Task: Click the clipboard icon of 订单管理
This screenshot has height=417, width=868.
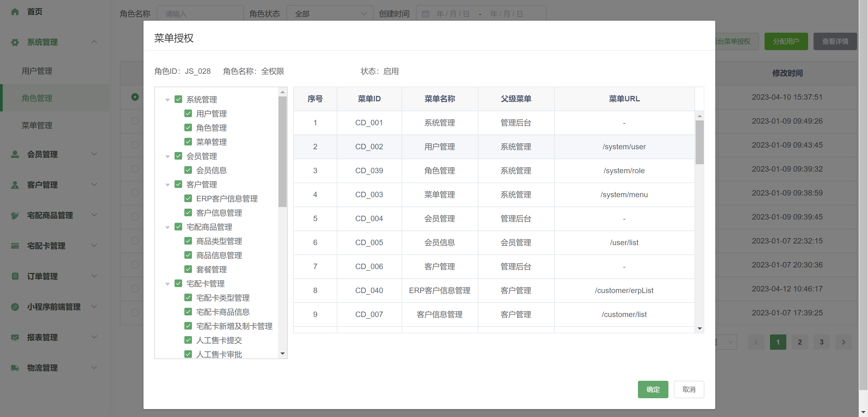Action: click(x=15, y=276)
